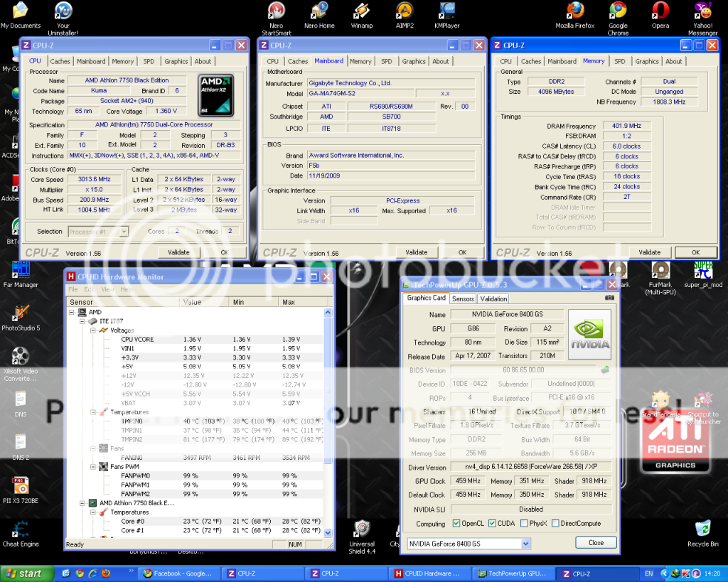Open Far Manager desktop icon
Screen dimensions: 728x582
21,275
